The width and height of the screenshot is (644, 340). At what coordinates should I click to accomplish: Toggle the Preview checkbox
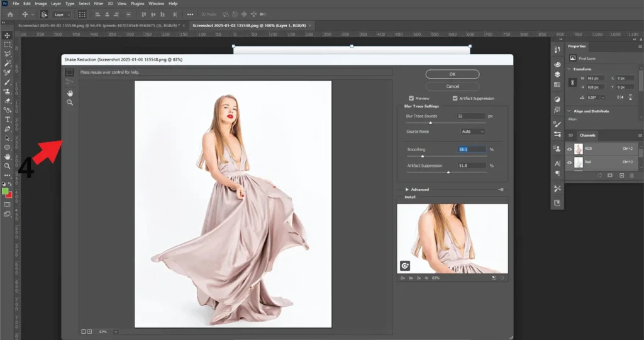pos(411,98)
